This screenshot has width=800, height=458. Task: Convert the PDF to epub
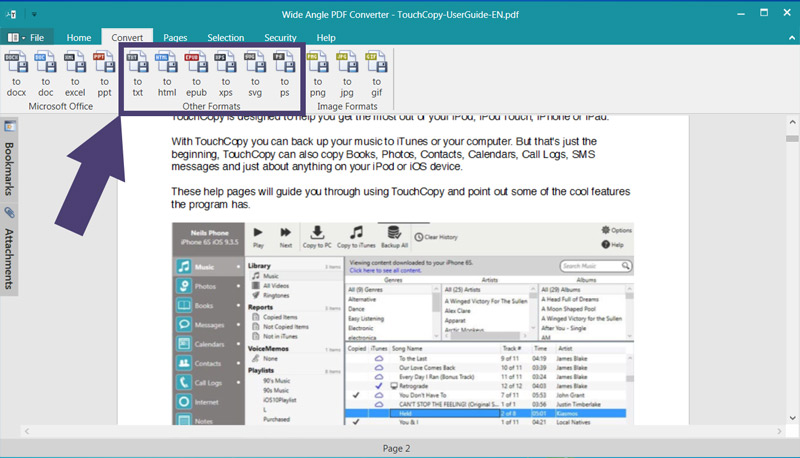pos(196,74)
